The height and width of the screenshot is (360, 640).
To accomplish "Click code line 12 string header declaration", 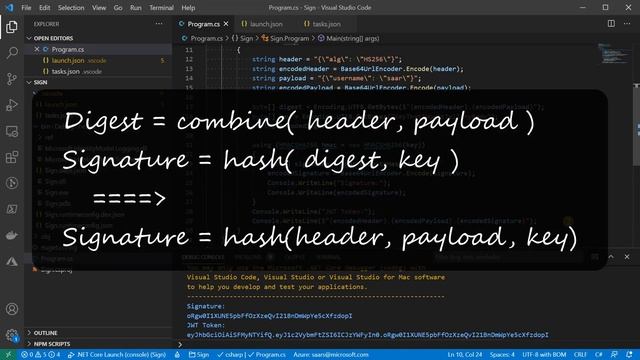I will [x=327, y=59].
